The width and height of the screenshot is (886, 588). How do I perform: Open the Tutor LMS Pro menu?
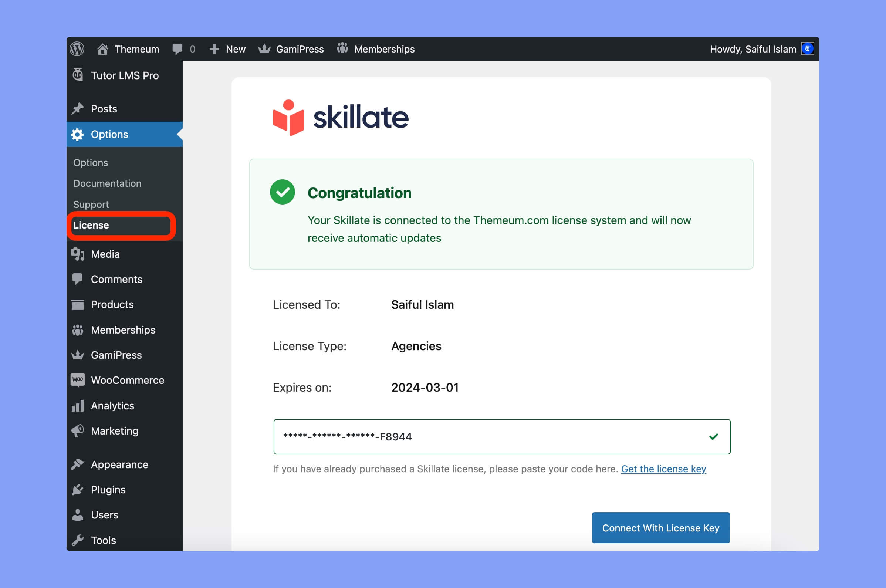(x=125, y=75)
